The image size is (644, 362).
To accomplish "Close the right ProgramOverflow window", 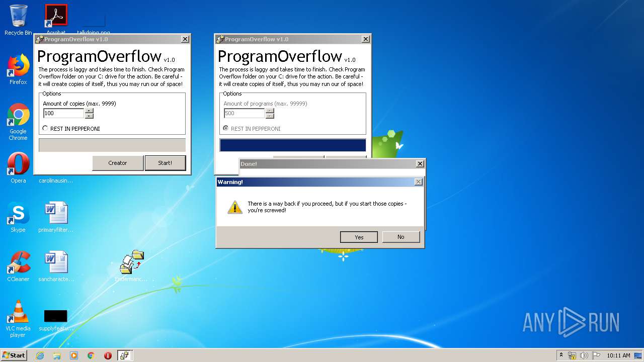I will coord(366,39).
